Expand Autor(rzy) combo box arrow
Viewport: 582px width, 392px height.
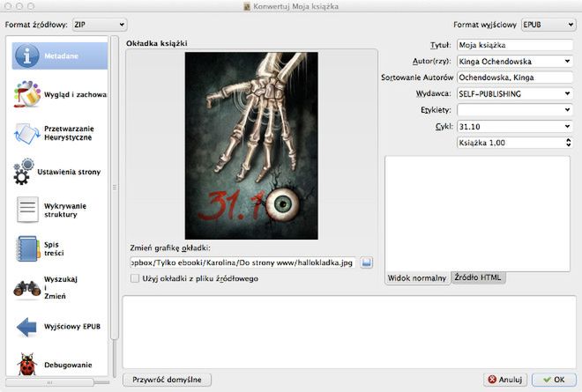pyautogui.click(x=567, y=61)
